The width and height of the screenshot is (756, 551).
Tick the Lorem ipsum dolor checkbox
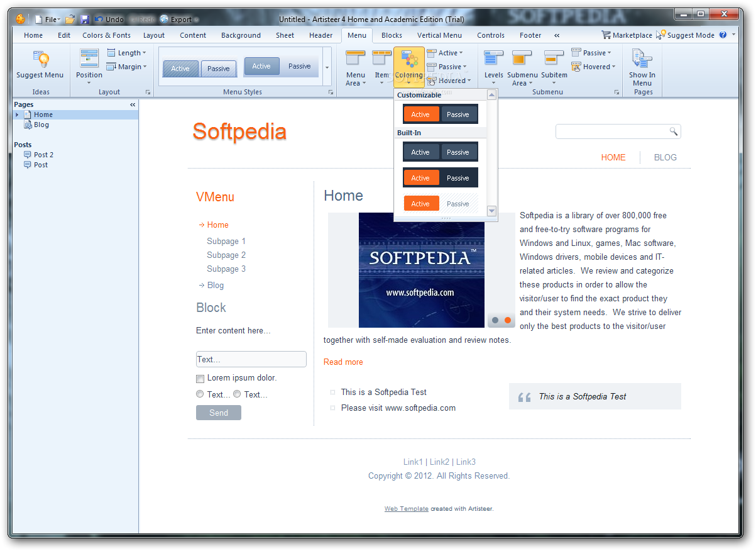tap(200, 379)
